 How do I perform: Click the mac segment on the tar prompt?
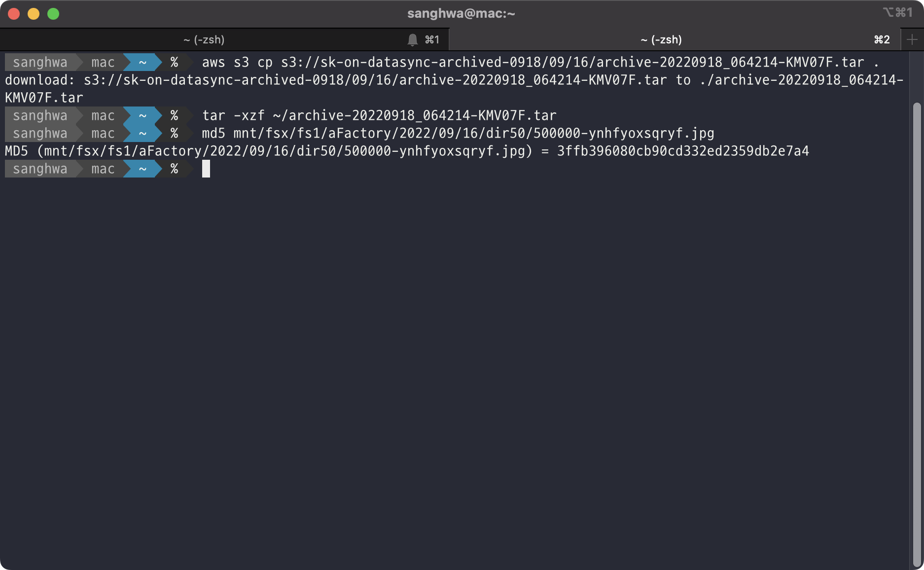point(103,115)
